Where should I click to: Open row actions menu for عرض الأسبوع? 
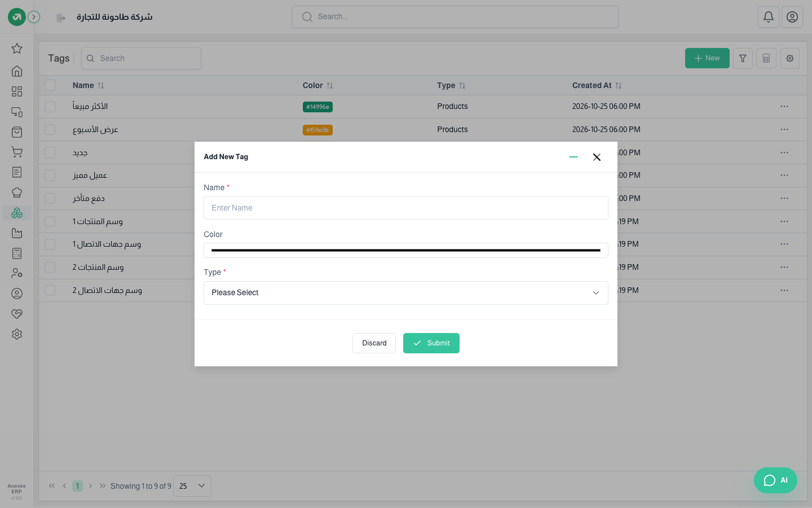coord(784,129)
